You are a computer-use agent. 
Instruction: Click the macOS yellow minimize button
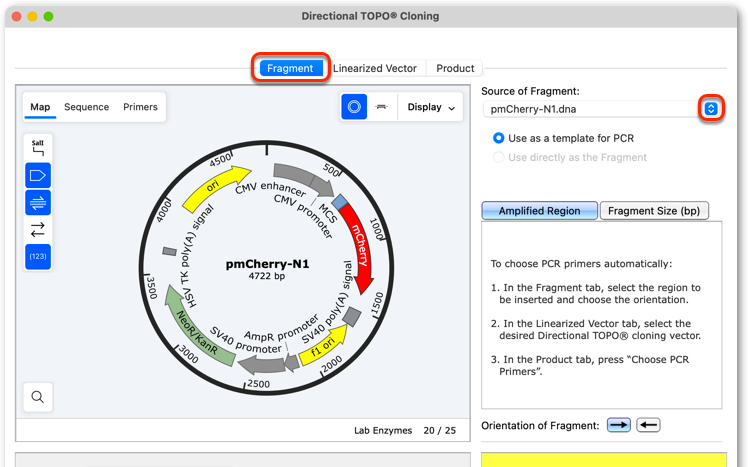tap(32, 16)
